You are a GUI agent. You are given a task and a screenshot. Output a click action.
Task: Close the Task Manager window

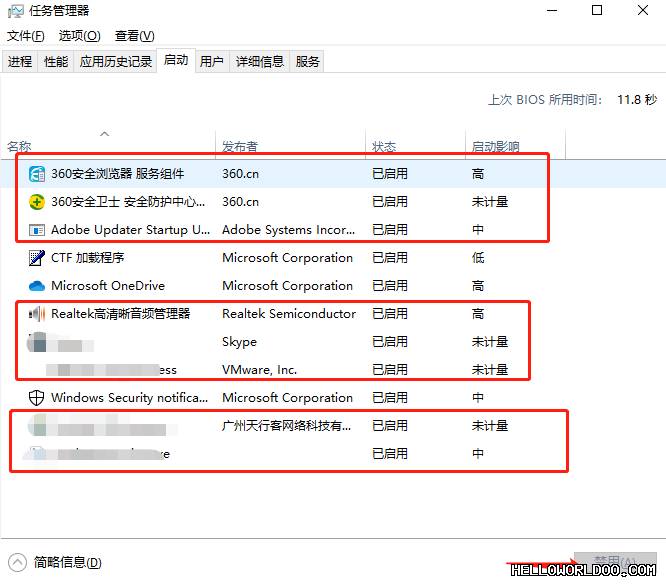pos(643,10)
